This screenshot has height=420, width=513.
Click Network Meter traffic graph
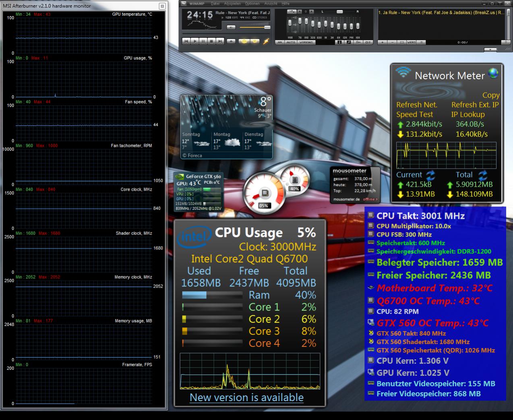tap(447, 155)
